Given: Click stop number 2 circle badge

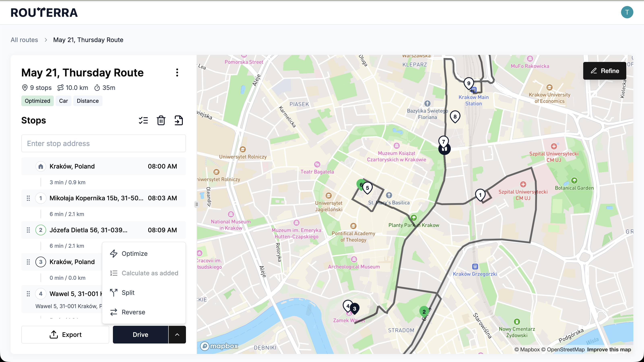Looking at the screenshot, I should pyautogui.click(x=41, y=230).
